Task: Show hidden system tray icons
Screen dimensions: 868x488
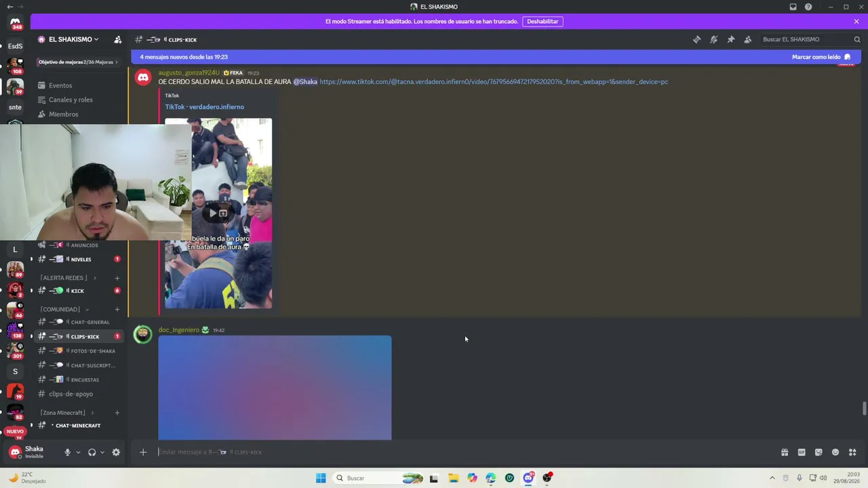Action: pyautogui.click(x=772, y=478)
